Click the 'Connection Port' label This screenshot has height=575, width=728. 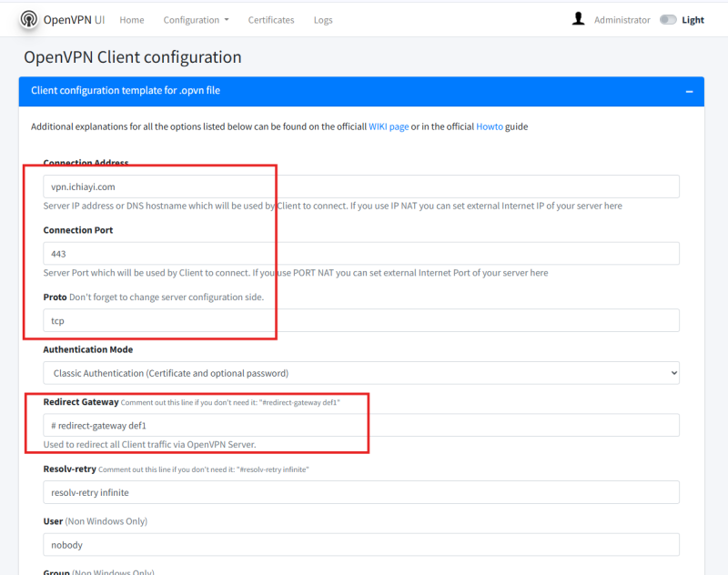(78, 230)
